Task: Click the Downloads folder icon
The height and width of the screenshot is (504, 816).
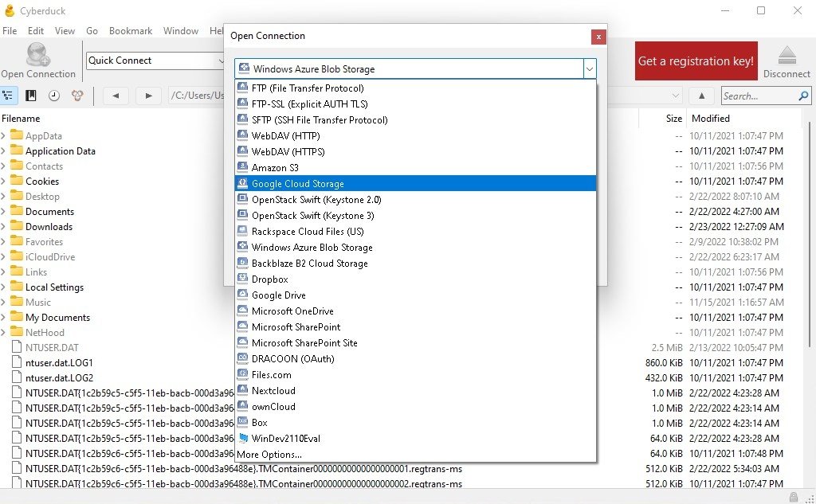Action: click(x=17, y=226)
